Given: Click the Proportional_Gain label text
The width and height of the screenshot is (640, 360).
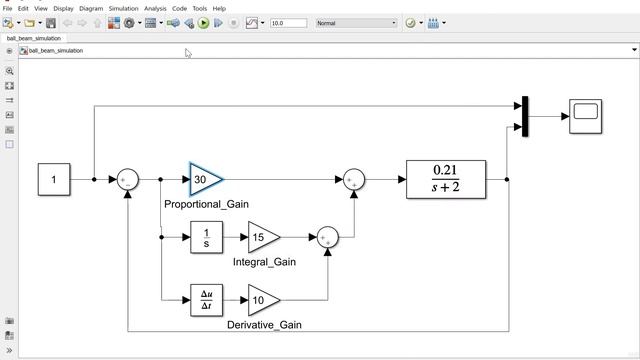Looking at the screenshot, I should point(206,204).
